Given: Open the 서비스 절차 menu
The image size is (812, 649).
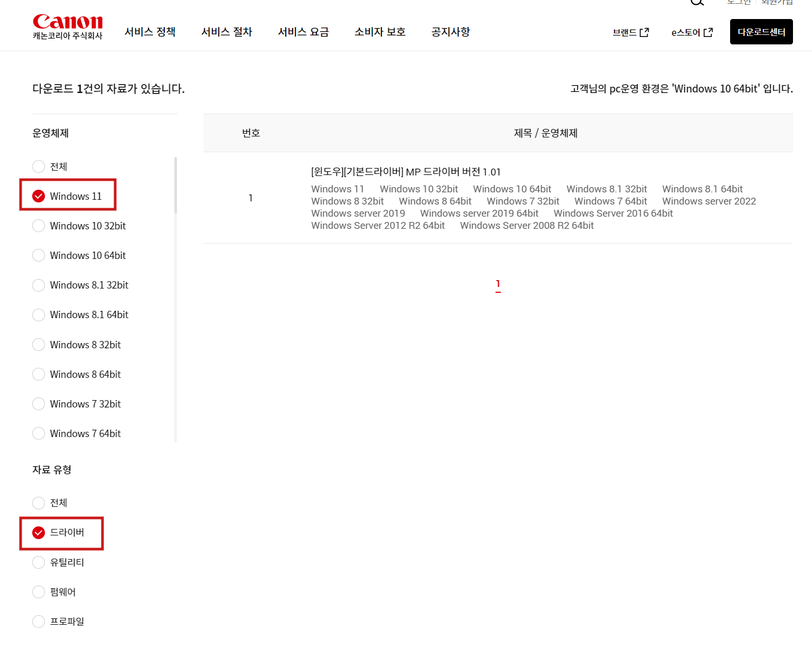Looking at the screenshot, I should 226,32.
